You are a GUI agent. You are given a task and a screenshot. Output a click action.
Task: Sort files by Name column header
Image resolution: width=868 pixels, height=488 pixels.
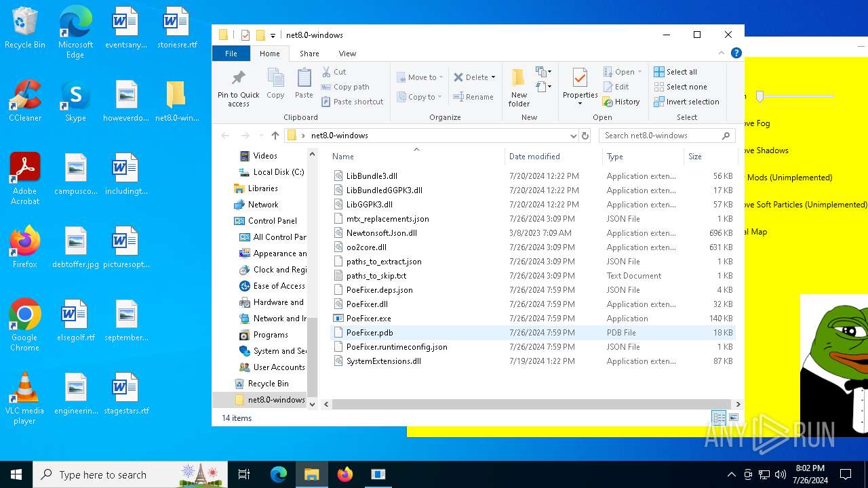pos(416,157)
